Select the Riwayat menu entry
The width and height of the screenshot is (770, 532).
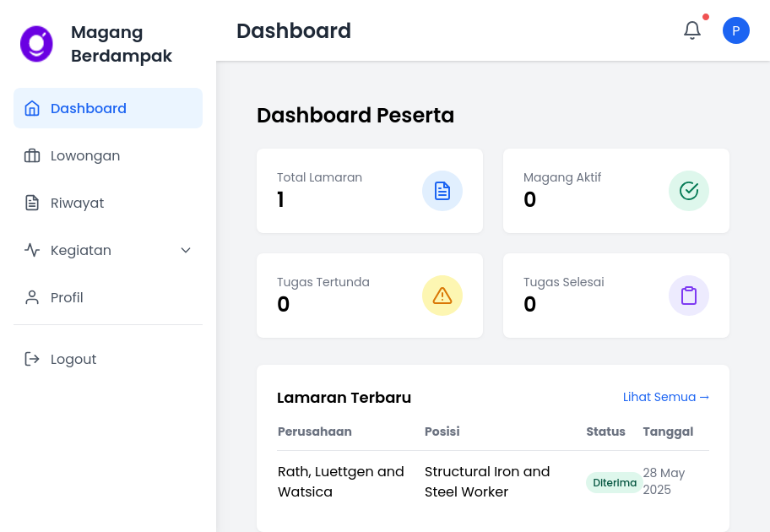click(x=75, y=203)
